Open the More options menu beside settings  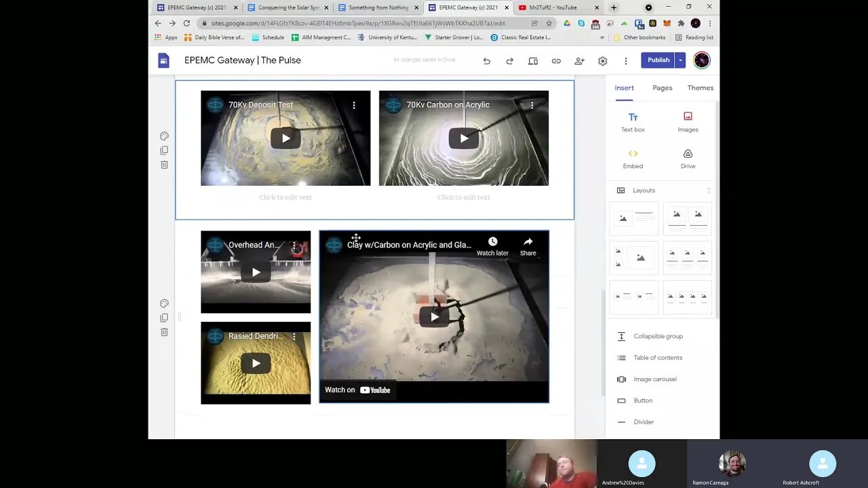tap(625, 61)
